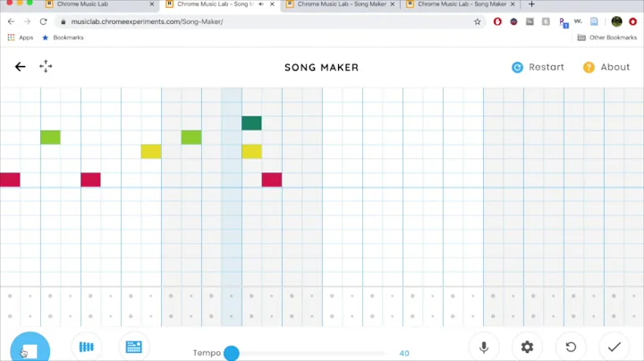Close the active Song Maker tab
Image resolution: width=644 pixels, height=361 pixels.
(272, 4)
